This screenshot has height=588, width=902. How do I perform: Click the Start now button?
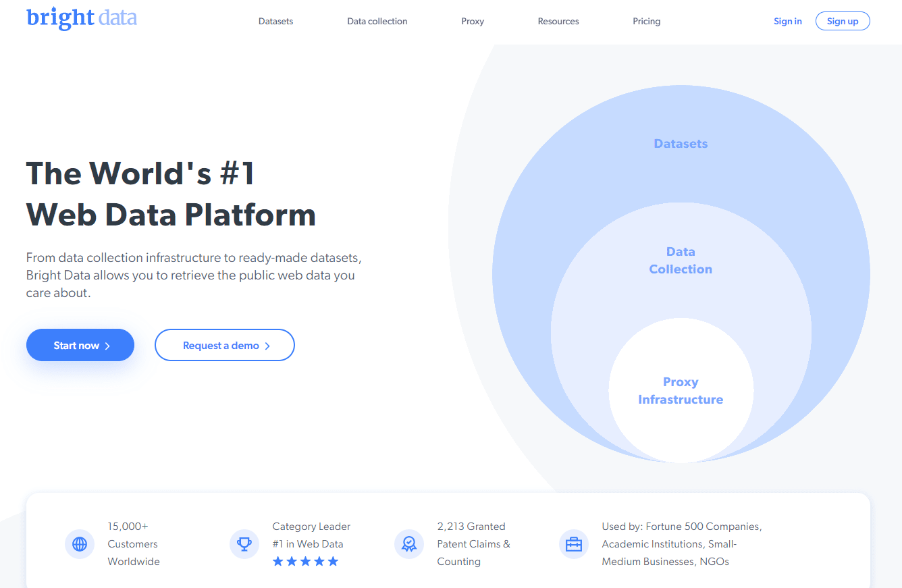(x=80, y=345)
